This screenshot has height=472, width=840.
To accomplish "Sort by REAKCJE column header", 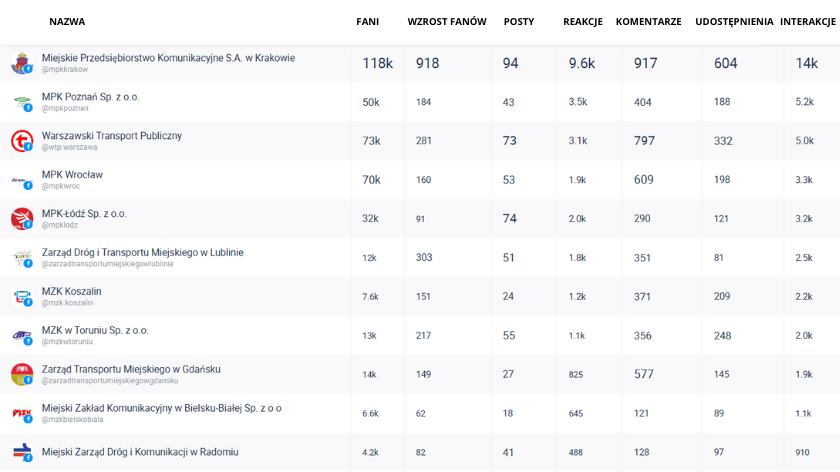I will coord(583,21).
